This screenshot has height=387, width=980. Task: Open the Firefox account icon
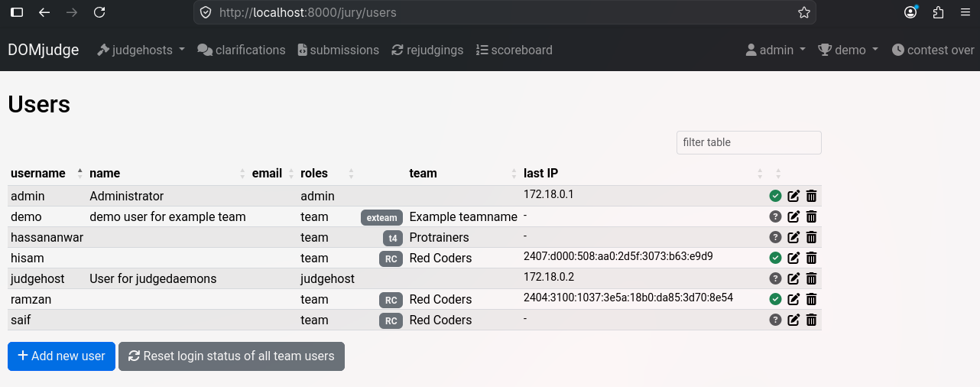pyautogui.click(x=910, y=12)
